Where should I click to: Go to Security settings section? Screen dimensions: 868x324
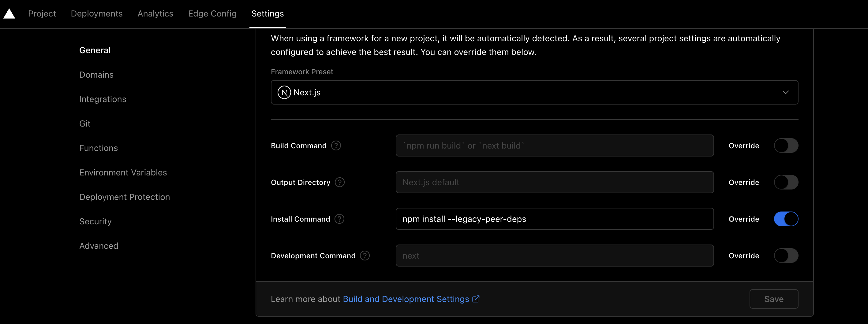pos(95,221)
